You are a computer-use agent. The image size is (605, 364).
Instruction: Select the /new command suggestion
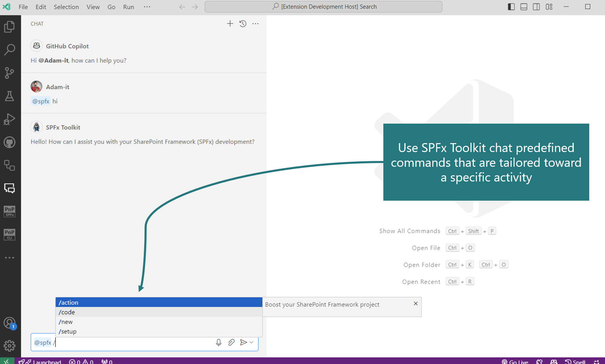[159, 322]
